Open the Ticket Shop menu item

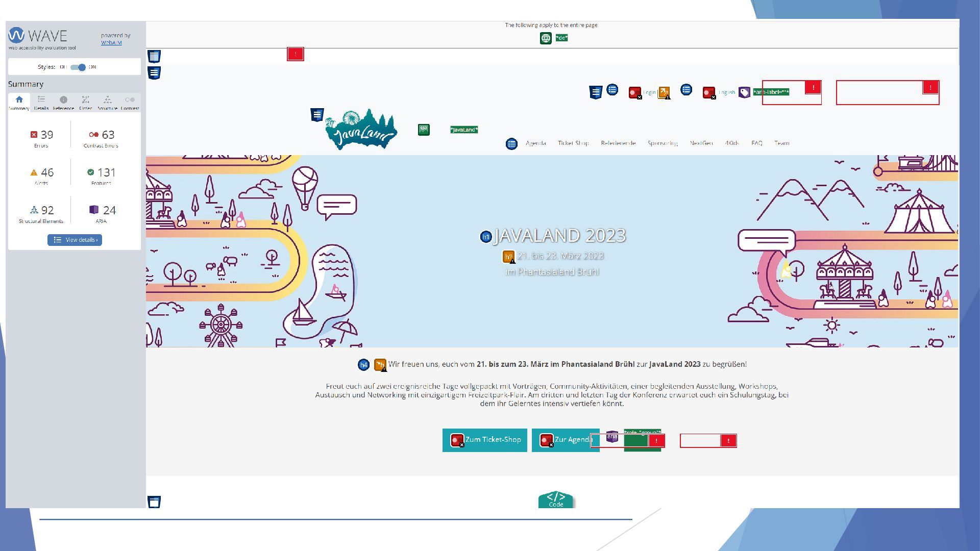coord(573,143)
